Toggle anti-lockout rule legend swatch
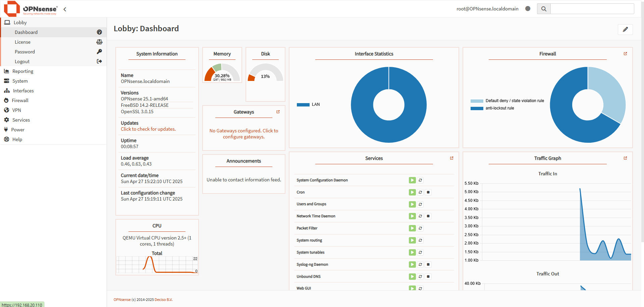644x307 pixels. pyautogui.click(x=477, y=108)
